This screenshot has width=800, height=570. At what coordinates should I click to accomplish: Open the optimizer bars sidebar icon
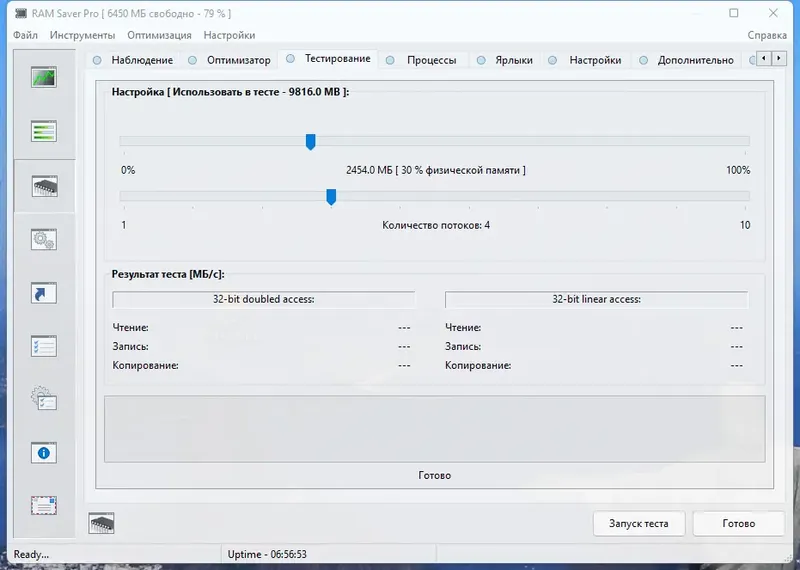point(44,131)
